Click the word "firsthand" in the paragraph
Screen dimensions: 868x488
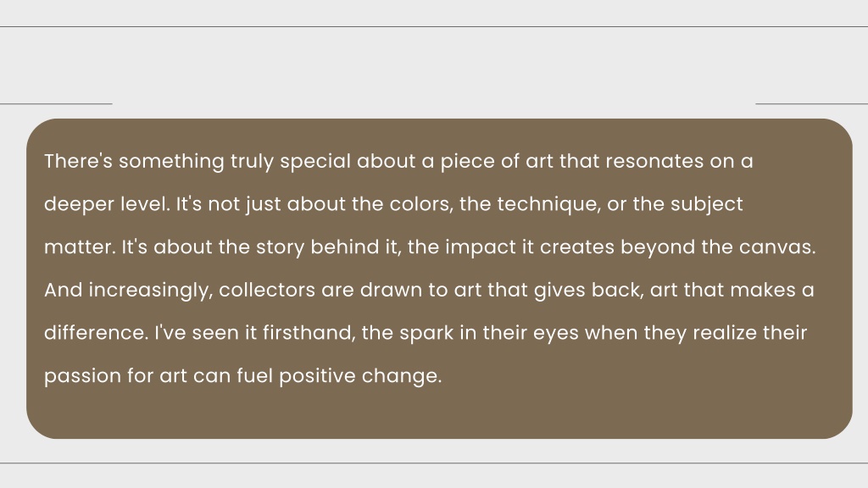click(307, 332)
